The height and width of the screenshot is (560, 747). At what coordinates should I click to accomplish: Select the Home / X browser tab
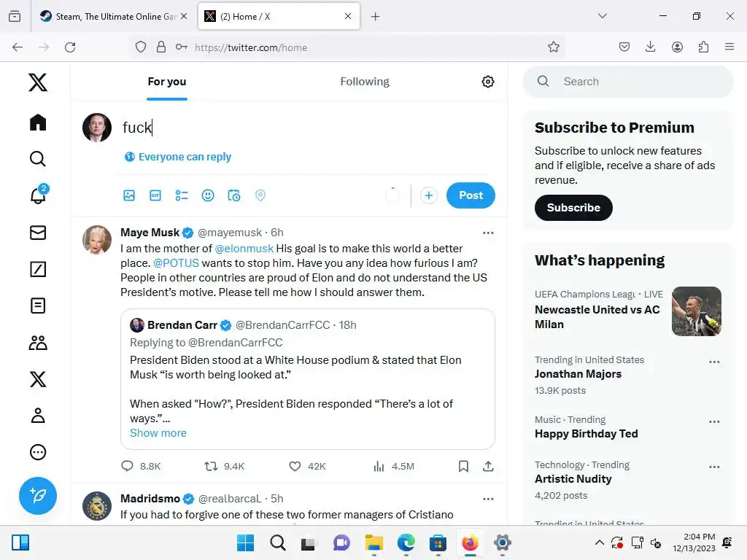click(x=279, y=16)
